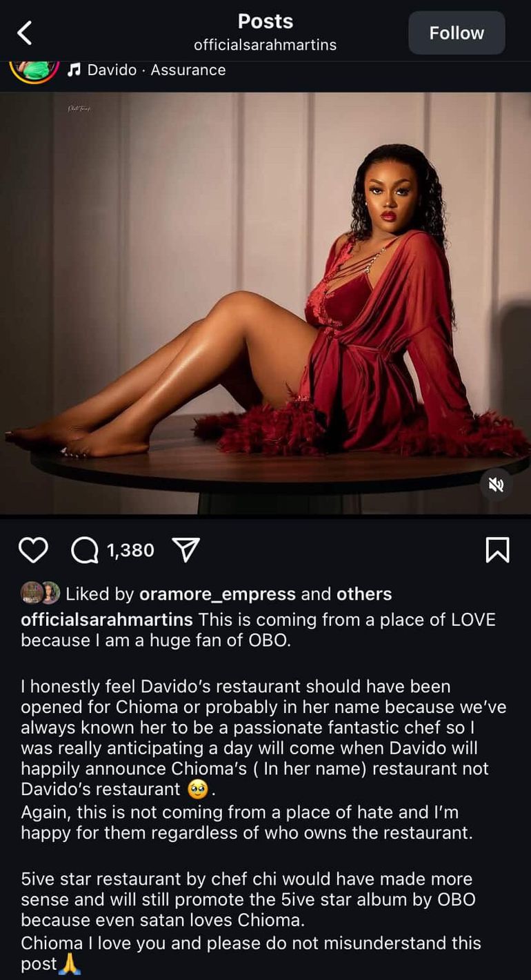
Task: Like the post with the heart icon
Action: (x=33, y=550)
